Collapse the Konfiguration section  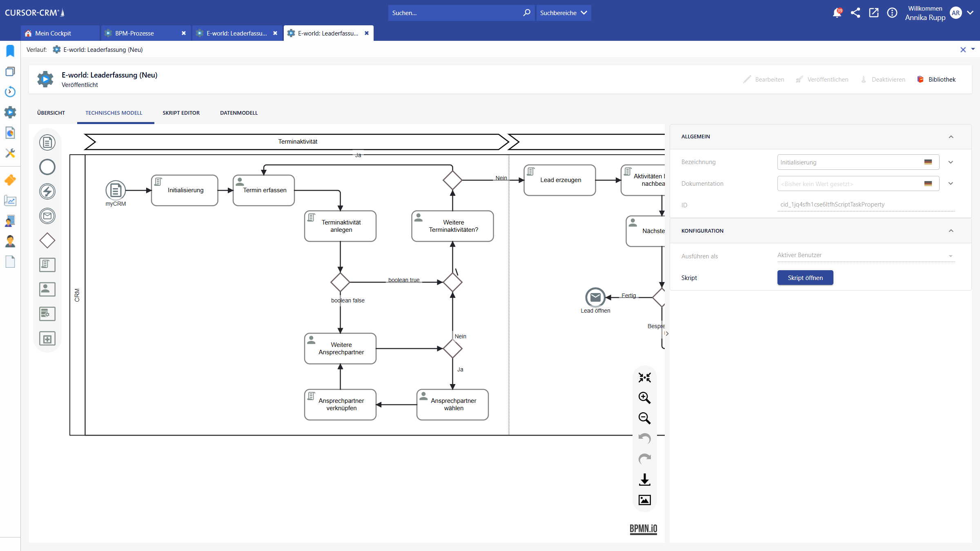(951, 231)
